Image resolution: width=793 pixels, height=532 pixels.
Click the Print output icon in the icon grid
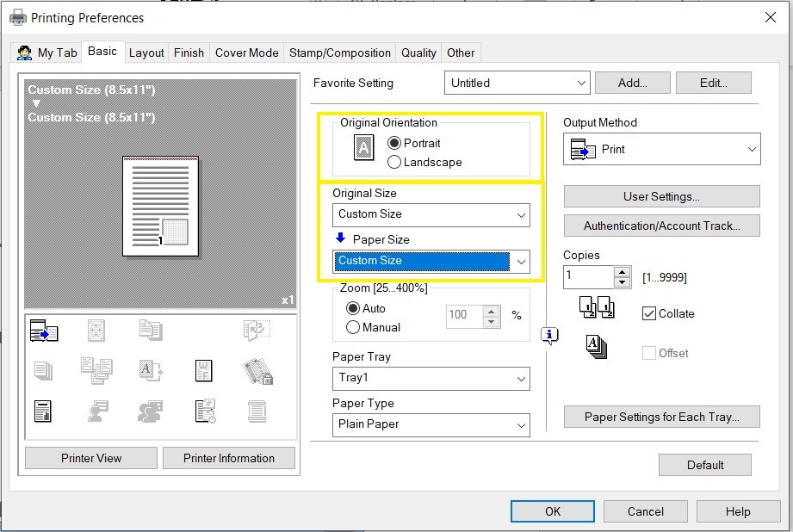(x=43, y=330)
